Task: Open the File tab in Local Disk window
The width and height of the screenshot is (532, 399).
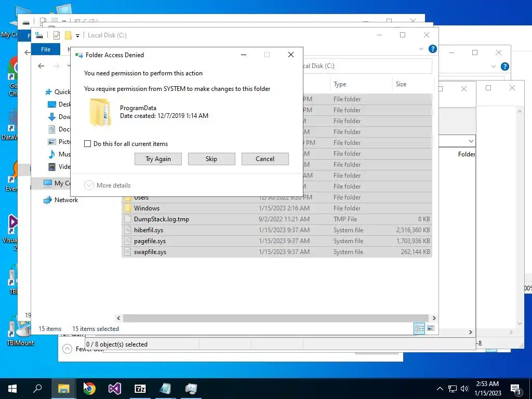Action: tap(46, 49)
